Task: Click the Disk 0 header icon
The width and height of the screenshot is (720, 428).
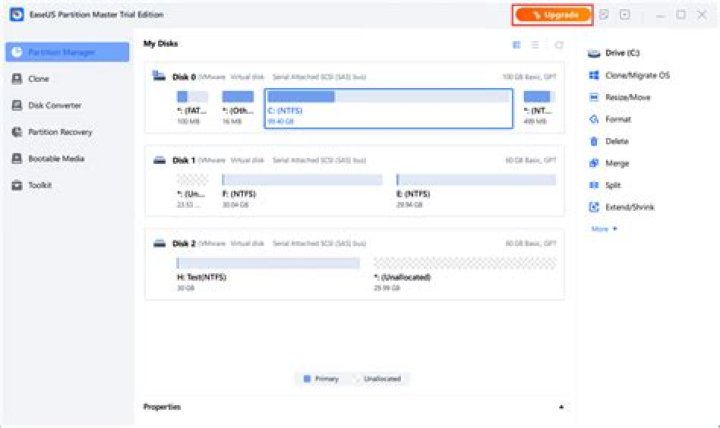Action: point(159,76)
